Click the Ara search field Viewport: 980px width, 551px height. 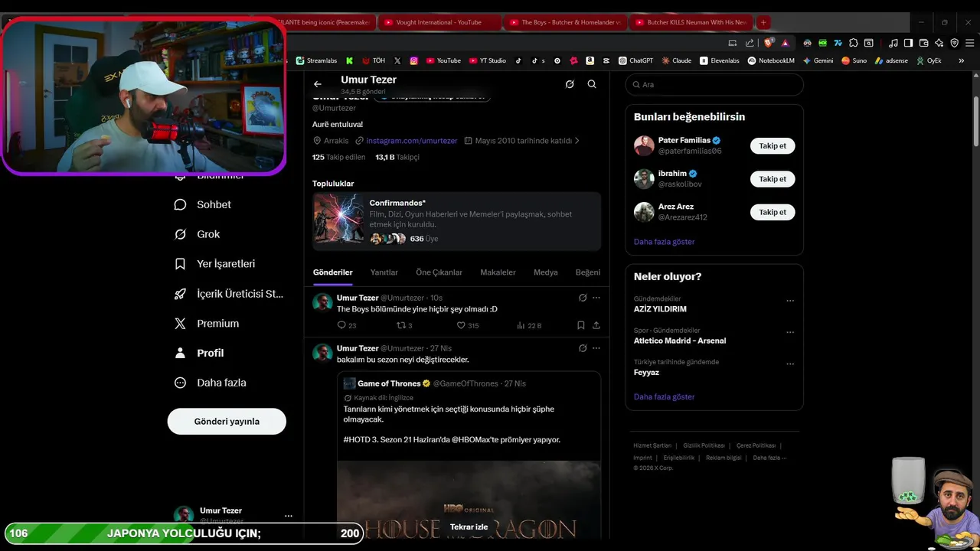714,84
